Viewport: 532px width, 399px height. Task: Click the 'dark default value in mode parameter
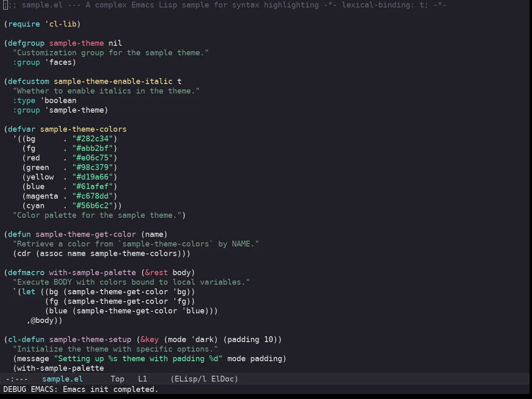click(202, 340)
